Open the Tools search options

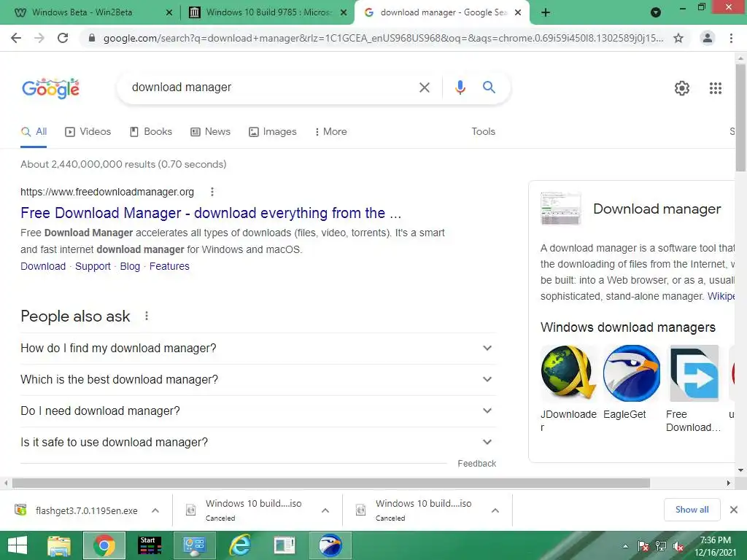pyautogui.click(x=483, y=132)
